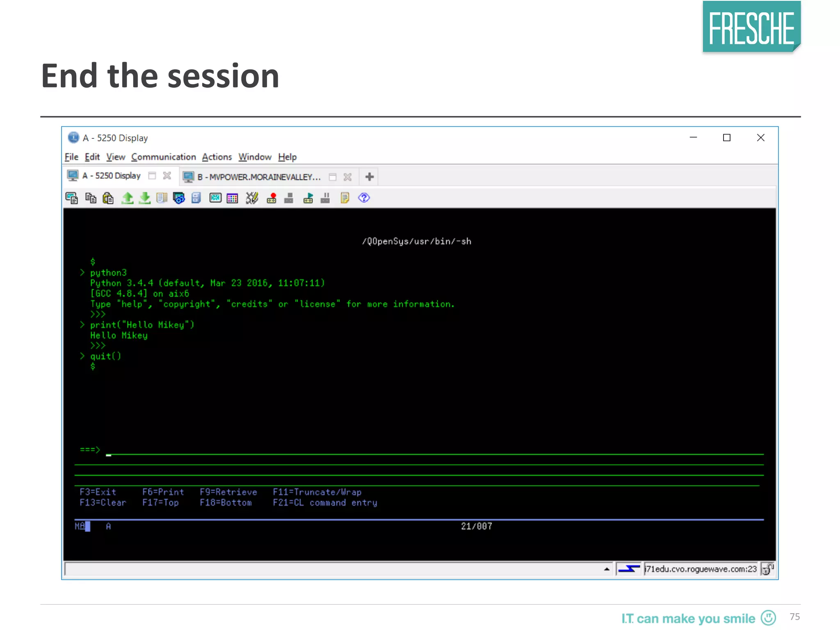The height and width of the screenshot is (630, 840).
Task: Open the Communication menu
Action: (x=163, y=157)
